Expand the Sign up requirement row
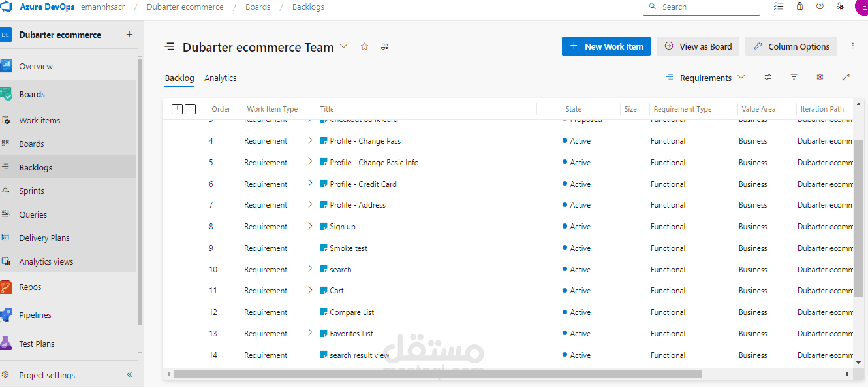Screen dimensions: 868x388 pyautogui.click(x=310, y=226)
